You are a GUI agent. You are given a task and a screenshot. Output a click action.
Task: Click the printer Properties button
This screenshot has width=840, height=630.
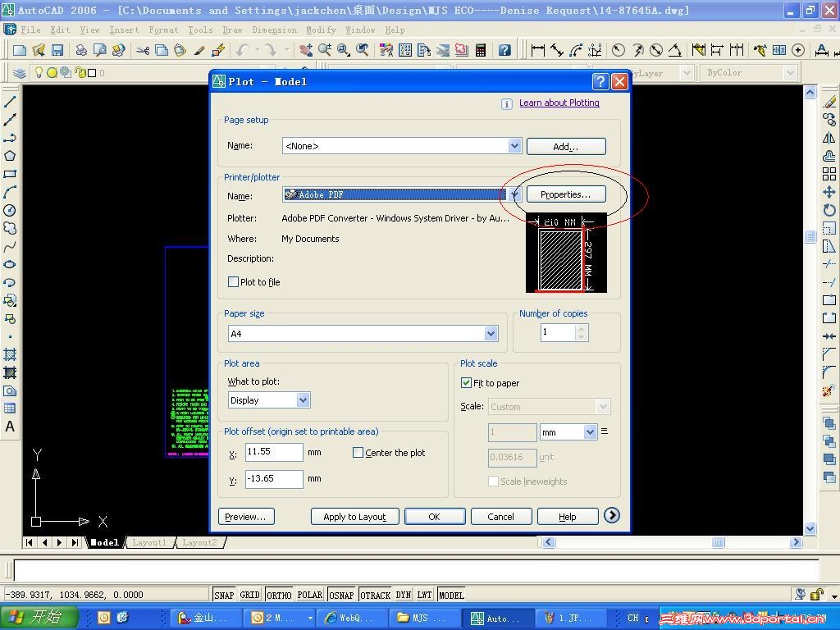(565, 194)
